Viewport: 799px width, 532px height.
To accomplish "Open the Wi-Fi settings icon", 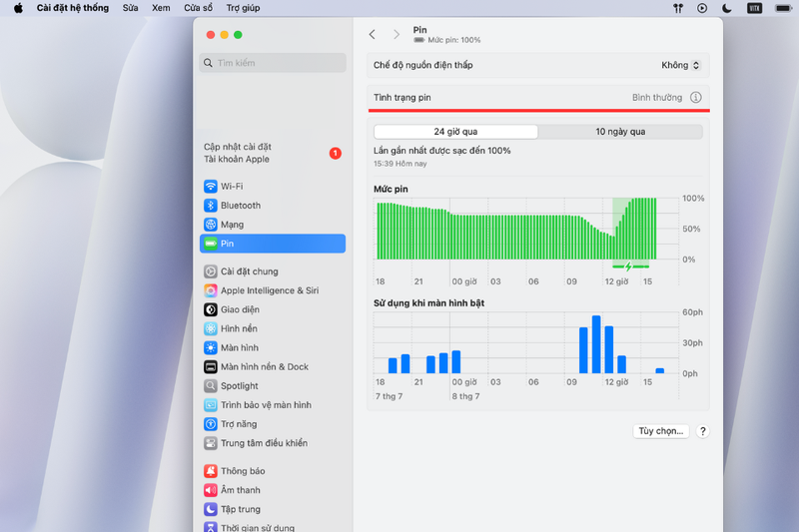I will tap(211, 187).
